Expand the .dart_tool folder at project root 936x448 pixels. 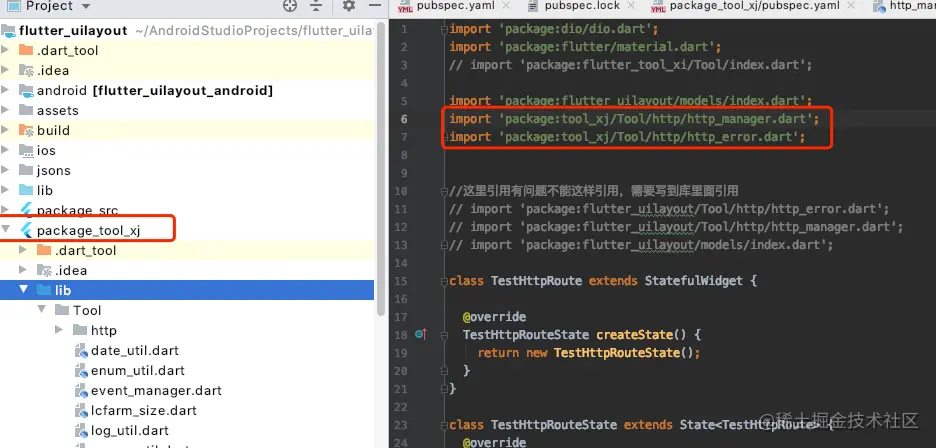(x=5, y=50)
